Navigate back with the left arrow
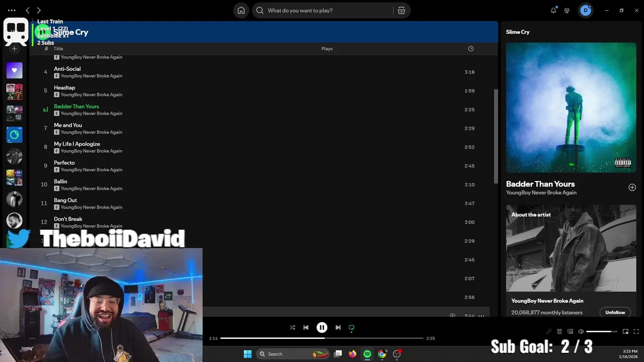644x362 pixels. click(x=28, y=10)
